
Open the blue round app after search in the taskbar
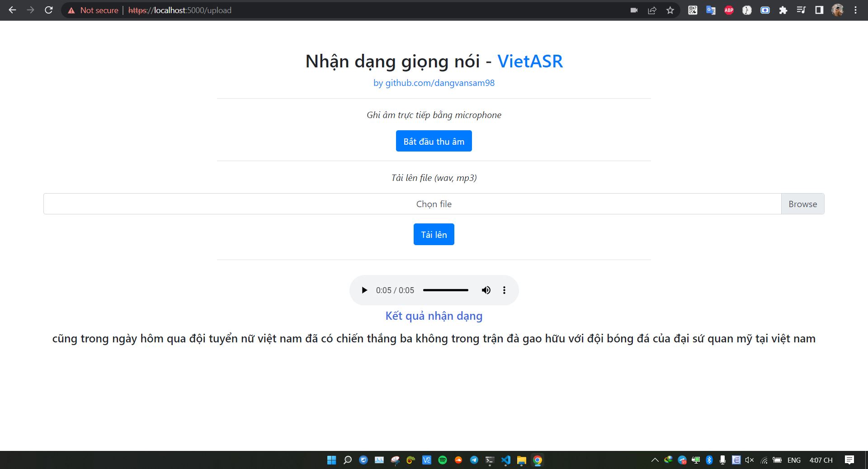363,460
